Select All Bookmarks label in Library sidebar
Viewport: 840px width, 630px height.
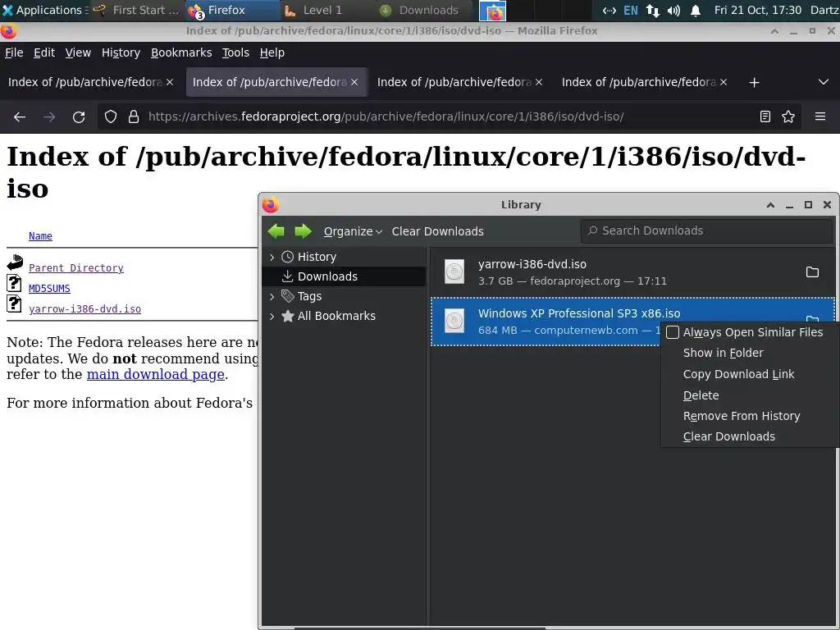(336, 316)
